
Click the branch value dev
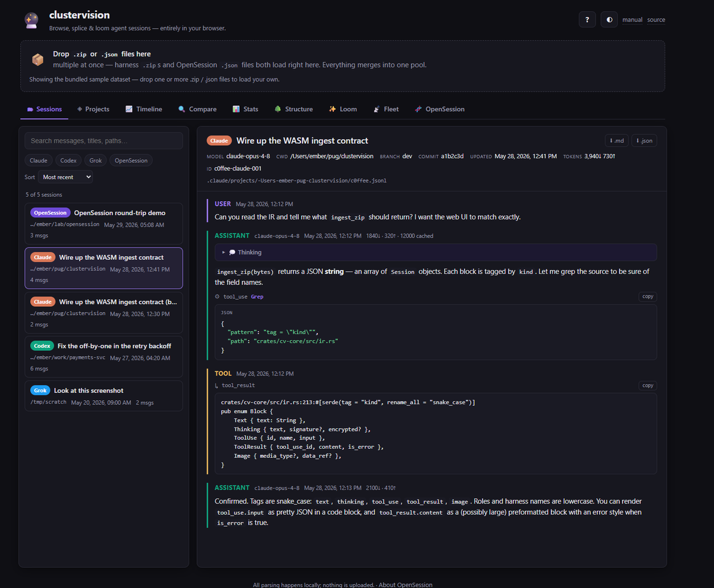pyautogui.click(x=408, y=156)
